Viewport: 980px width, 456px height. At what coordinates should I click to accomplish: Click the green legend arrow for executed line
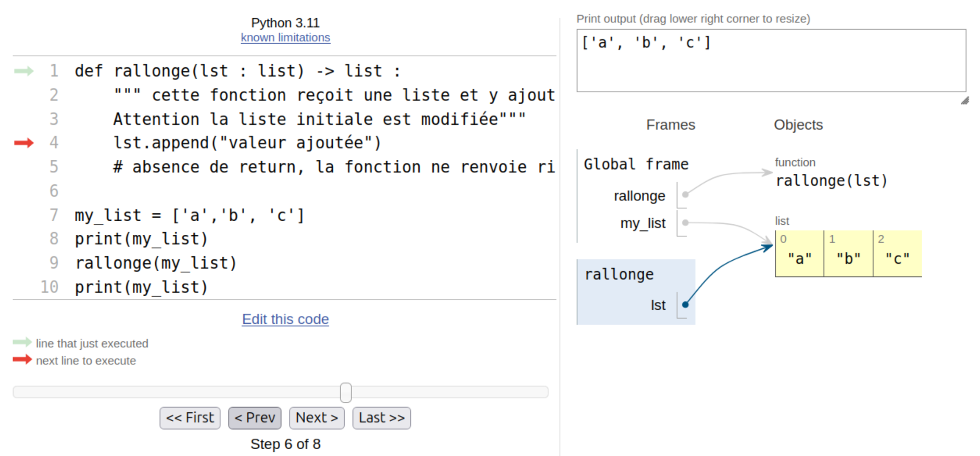pos(22,342)
